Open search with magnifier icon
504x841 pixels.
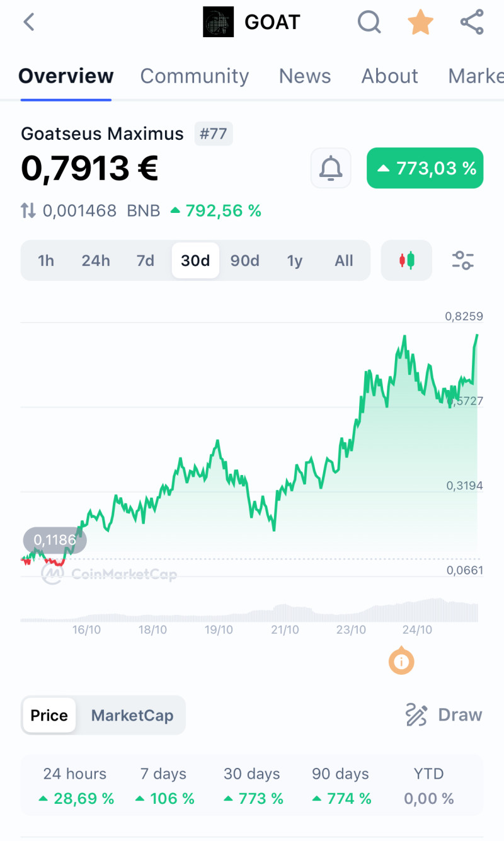coord(369,23)
